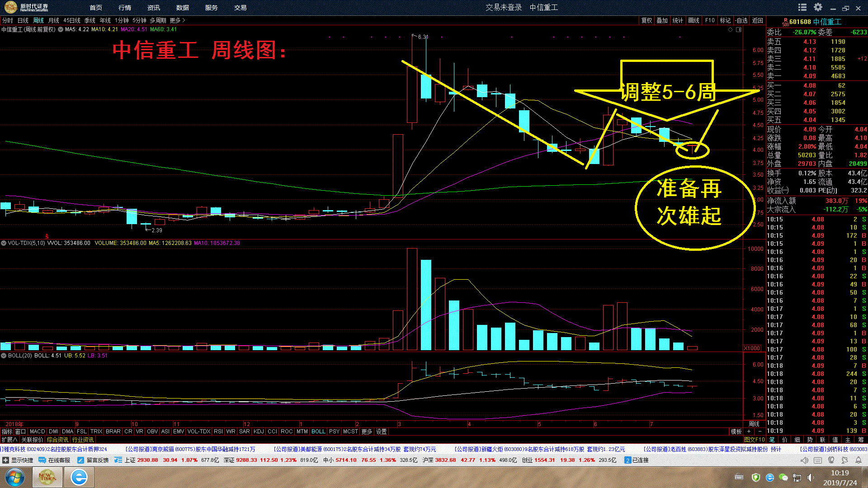Viewport: 868px width, 488px height.
Task: Open the 模板 template menu
Action: pos(736,432)
